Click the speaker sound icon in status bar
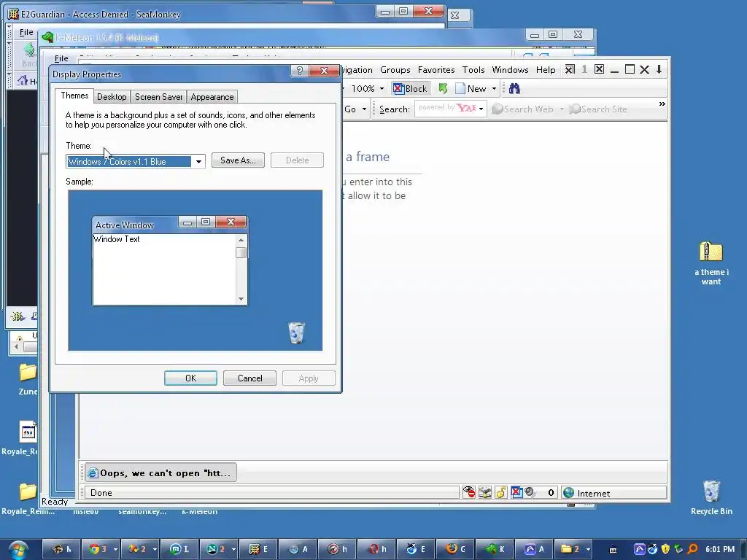The height and width of the screenshot is (560, 747). (x=530, y=492)
